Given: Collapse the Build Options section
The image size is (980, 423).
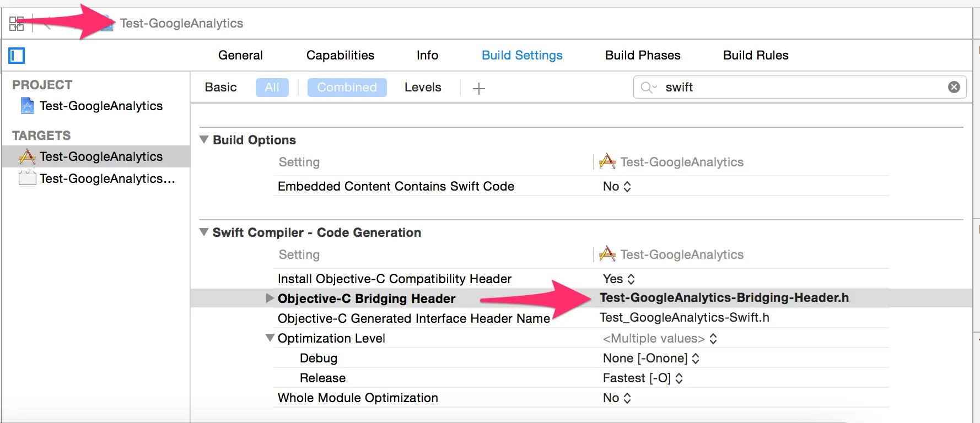Looking at the screenshot, I should [204, 140].
